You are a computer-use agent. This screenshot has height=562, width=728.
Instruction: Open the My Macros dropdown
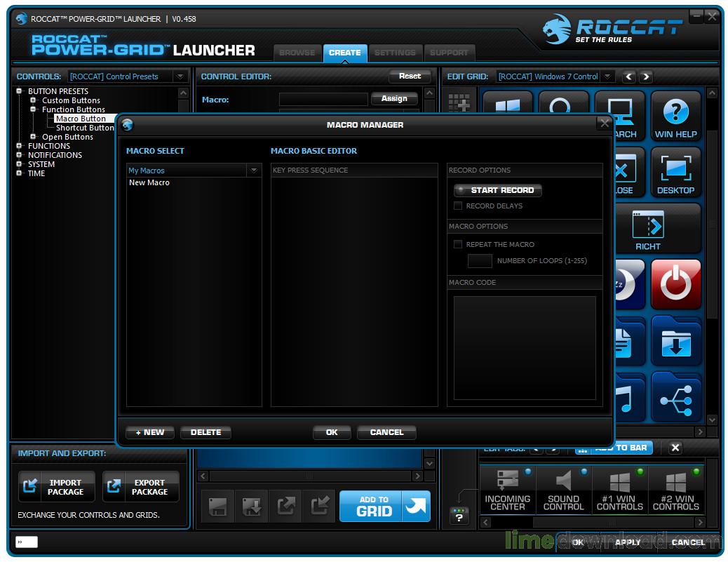(253, 170)
